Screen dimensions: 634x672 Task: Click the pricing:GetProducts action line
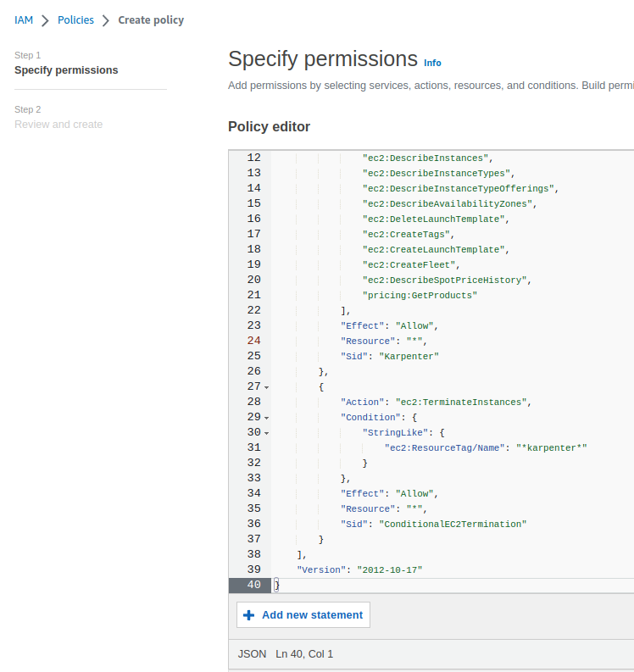420,295
